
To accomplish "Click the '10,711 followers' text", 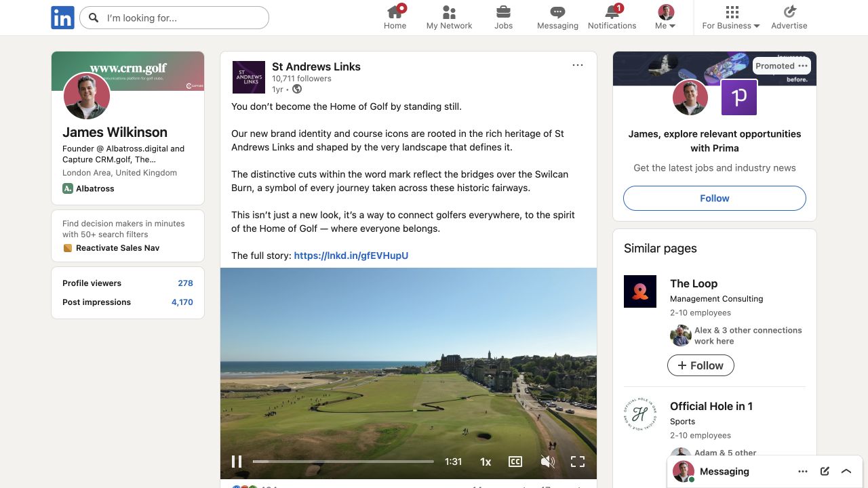I will coord(302,79).
